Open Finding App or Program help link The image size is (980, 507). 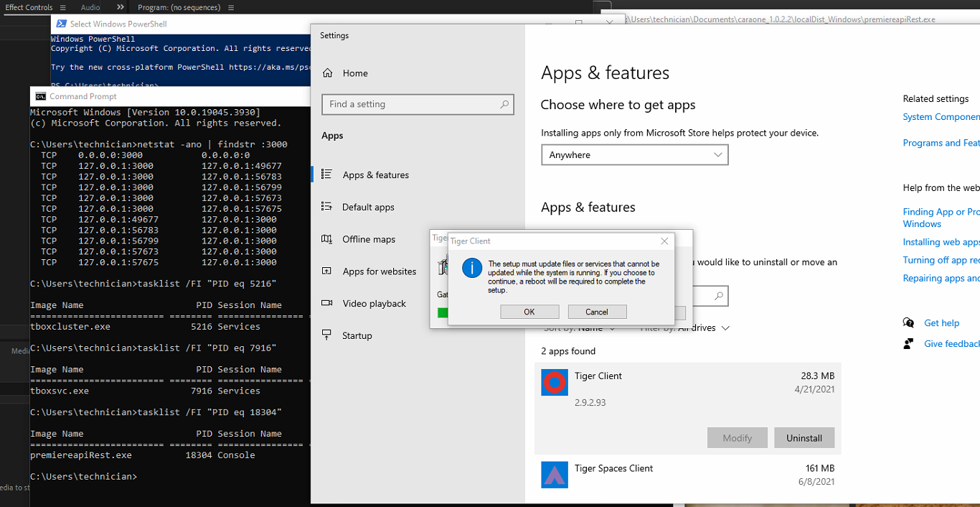pos(941,218)
